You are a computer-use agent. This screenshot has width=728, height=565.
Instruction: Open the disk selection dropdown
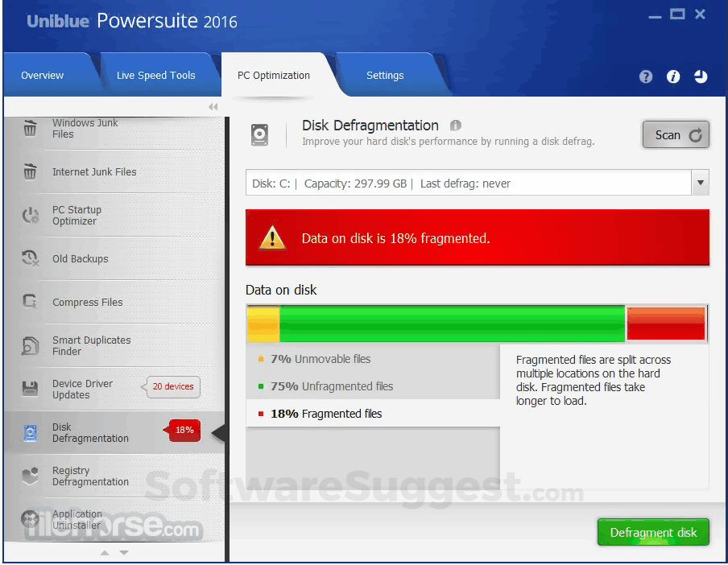tap(700, 183)
